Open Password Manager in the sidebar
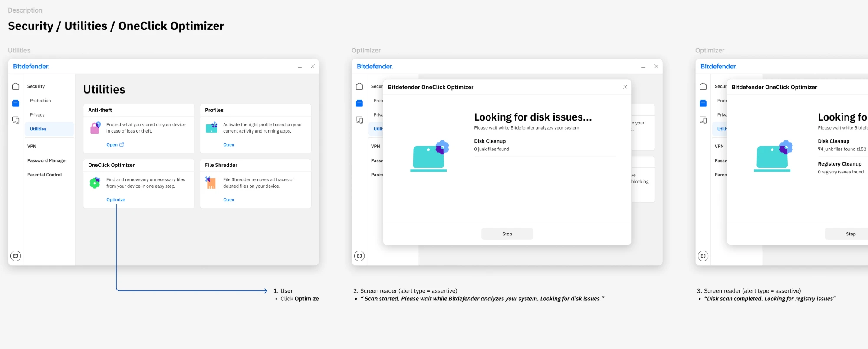The width and height of the screenshot is (868, 349). [x=47, y=160]
